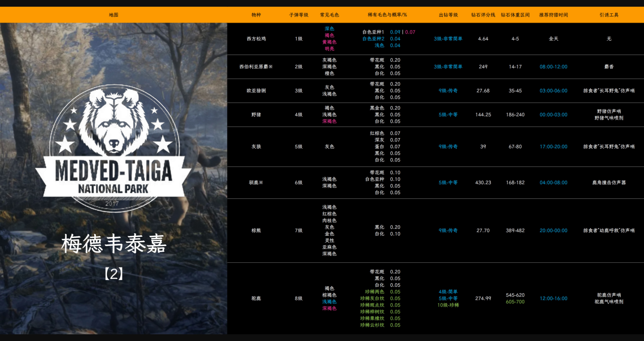The image size is (644, 341).
Task: Click the species name 野猪
Action: click(x=256, y=115)
